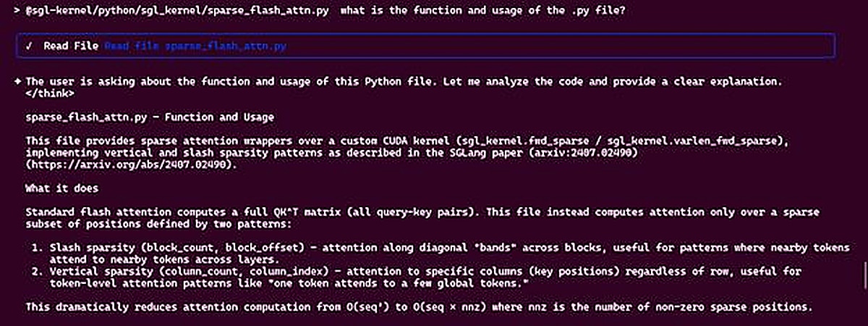Open the 'Read file sparse_flash_attn.py' blue link
The width and height of the screenshot is (868, 326).
[195, 46]
